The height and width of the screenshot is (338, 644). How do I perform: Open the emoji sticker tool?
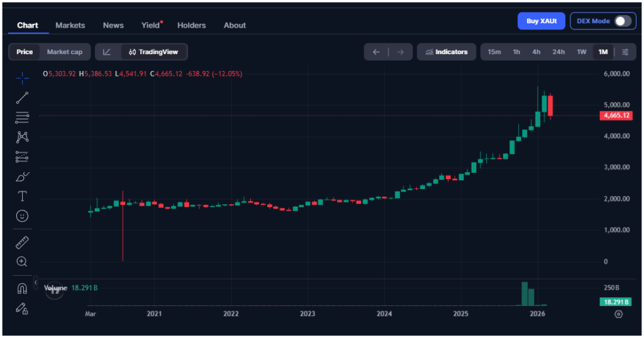point(22,215)
